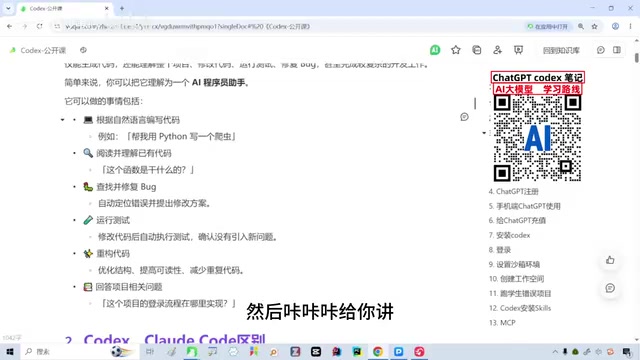640x360 pixels.
Task: Click the copy document icon in toolbar
Action: [477, 50]
